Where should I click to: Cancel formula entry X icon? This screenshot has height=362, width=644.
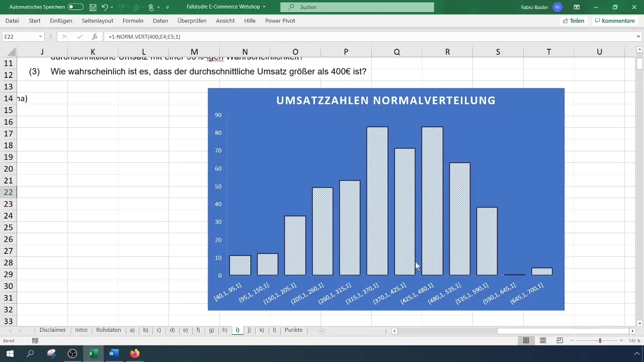[x=64, y=37]
